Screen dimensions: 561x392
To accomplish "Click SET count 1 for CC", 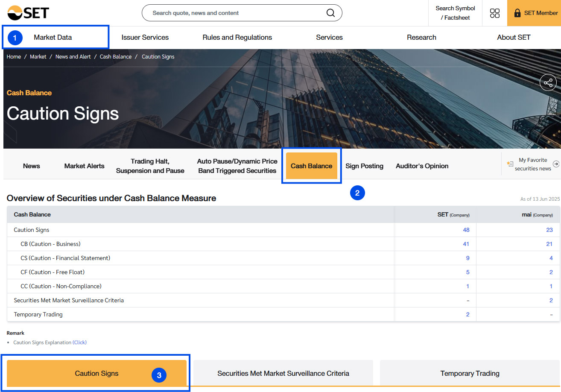I will [x=468, y=286].
